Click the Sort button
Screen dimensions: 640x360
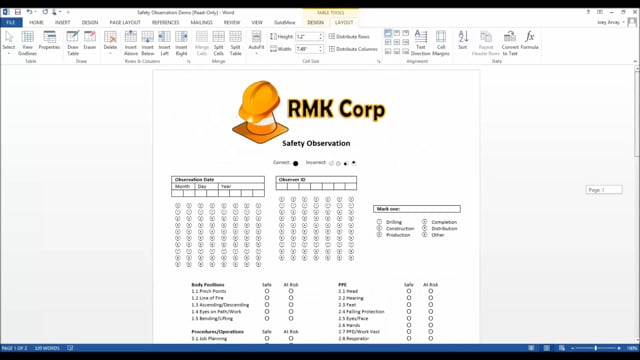coord(463,40)
